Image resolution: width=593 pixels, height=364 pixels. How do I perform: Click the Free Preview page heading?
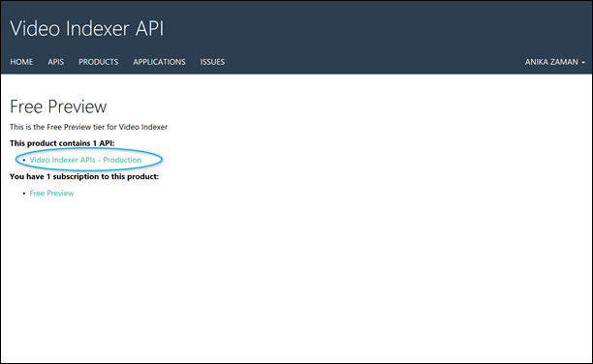[58, 106]
